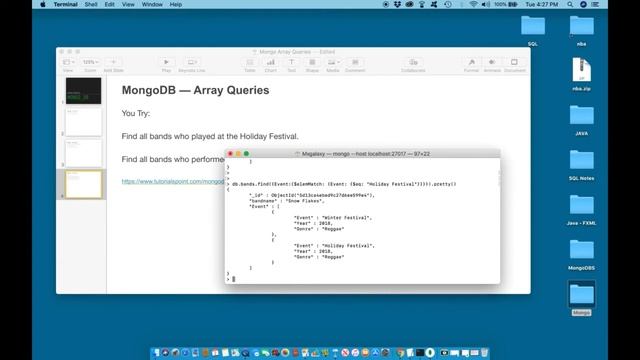This screenshot has width=640, height=360.
Task: Click Add Slide in the Keynote toolbar
Action: pyautogui.click(x=113, y=62)
